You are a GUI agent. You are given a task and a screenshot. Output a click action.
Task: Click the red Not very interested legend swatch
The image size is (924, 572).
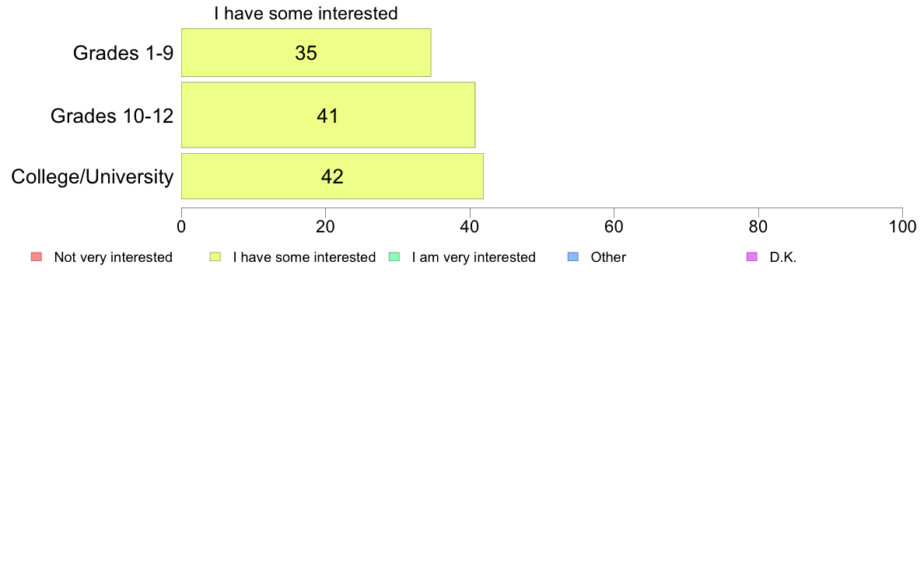[x=37, y=256]
